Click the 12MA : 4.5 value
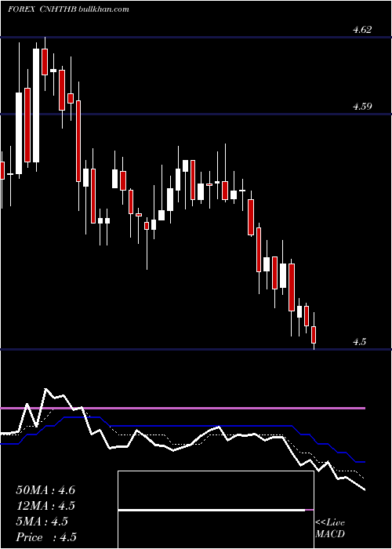 point(45,506)
